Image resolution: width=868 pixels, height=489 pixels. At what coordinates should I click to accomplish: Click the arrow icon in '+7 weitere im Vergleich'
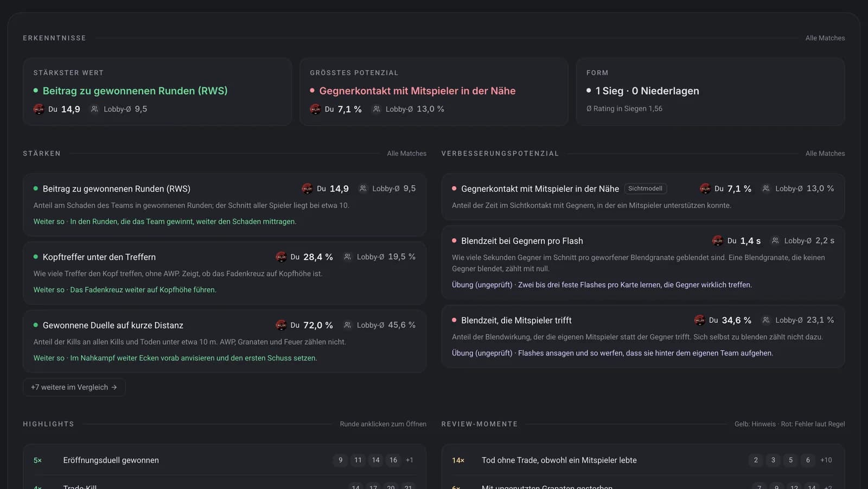point(114,387)
